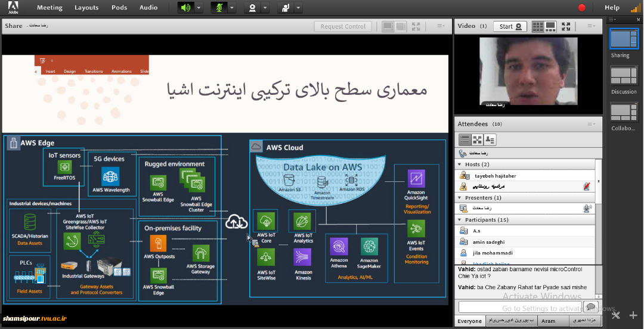Image resolution: width=644 pixels, height=329 pixels.
Task: Toggle the green speaker audio button
Action: pyautogui.click(x=185, y=7)
